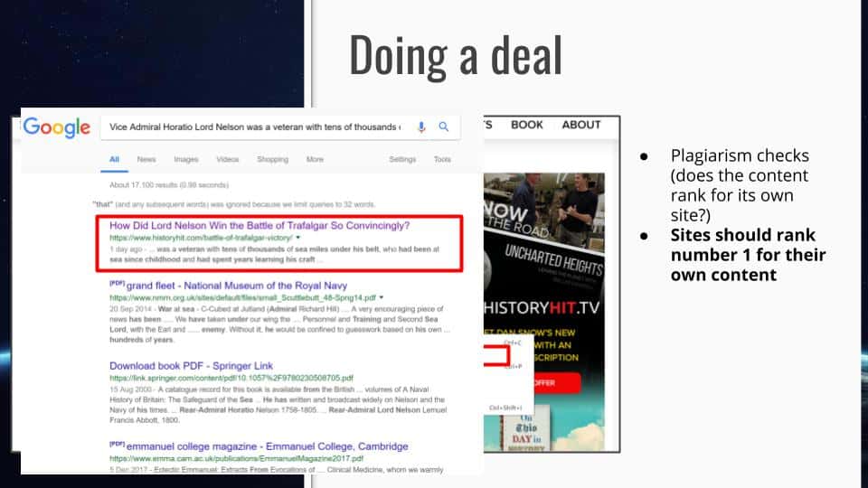
Task: Click the emma.cam.ac.uk publications URL
Action: [236, 459]
